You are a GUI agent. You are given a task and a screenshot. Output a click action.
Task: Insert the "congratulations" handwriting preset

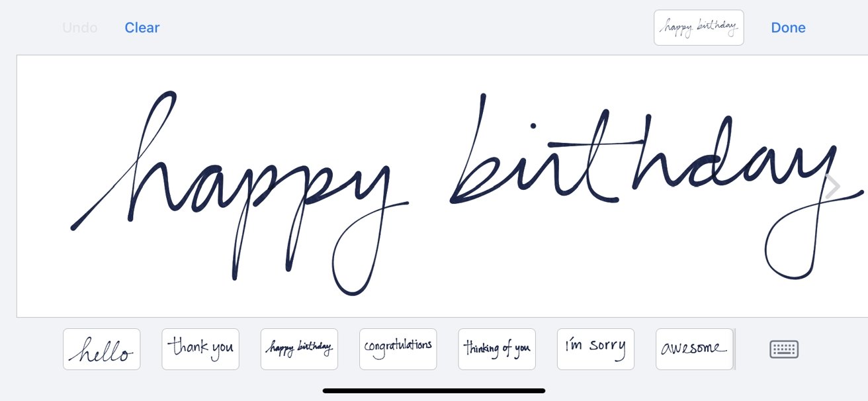(x=398, y=349)
